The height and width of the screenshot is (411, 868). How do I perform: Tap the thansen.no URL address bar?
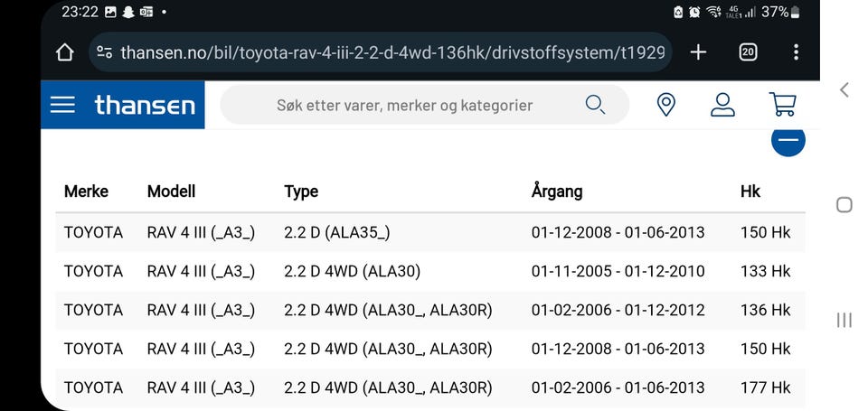click(x=381, y=52)
